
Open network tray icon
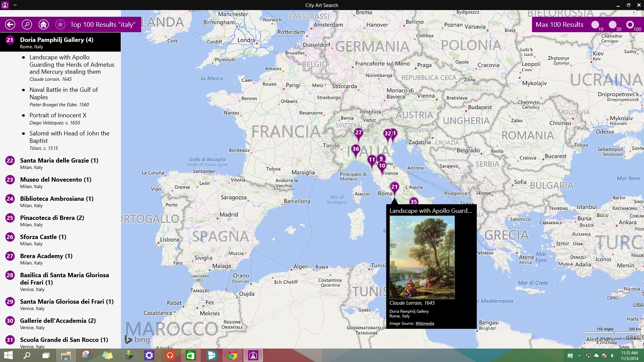point(588,356)
